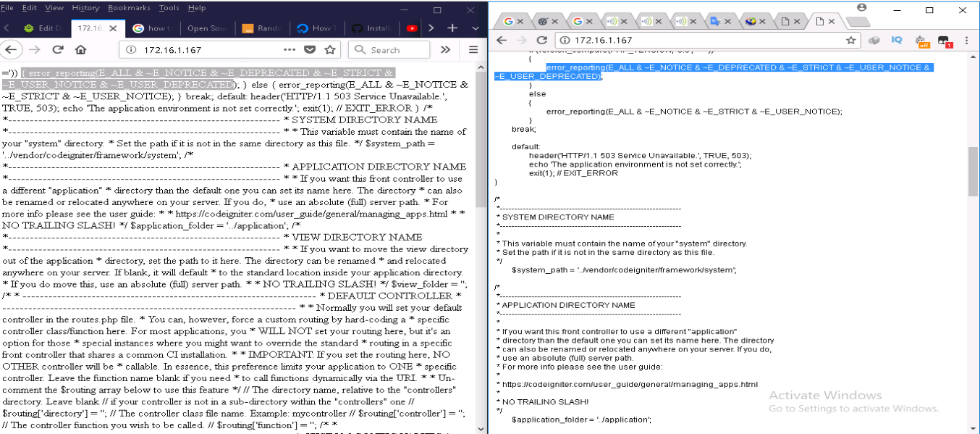980x434 pixels.
Task: Switch to the GitHub 'Install' Firefox tab
Action: point(372,28)
